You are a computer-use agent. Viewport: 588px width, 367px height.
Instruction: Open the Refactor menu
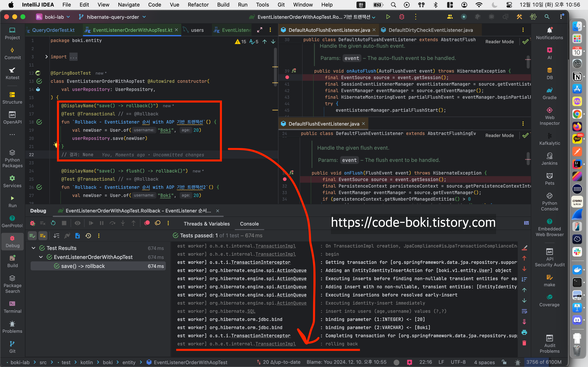(198, 5)
